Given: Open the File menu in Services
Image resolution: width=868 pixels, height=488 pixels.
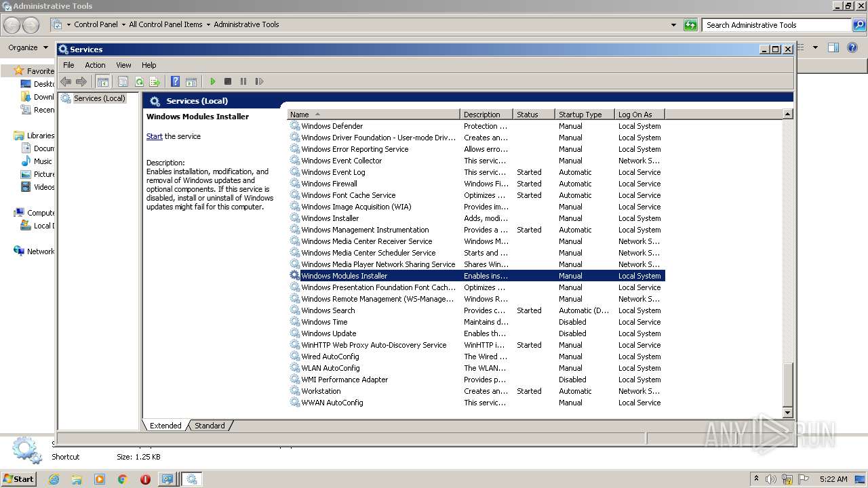Looking at the screenshot, I should [68, 65].
